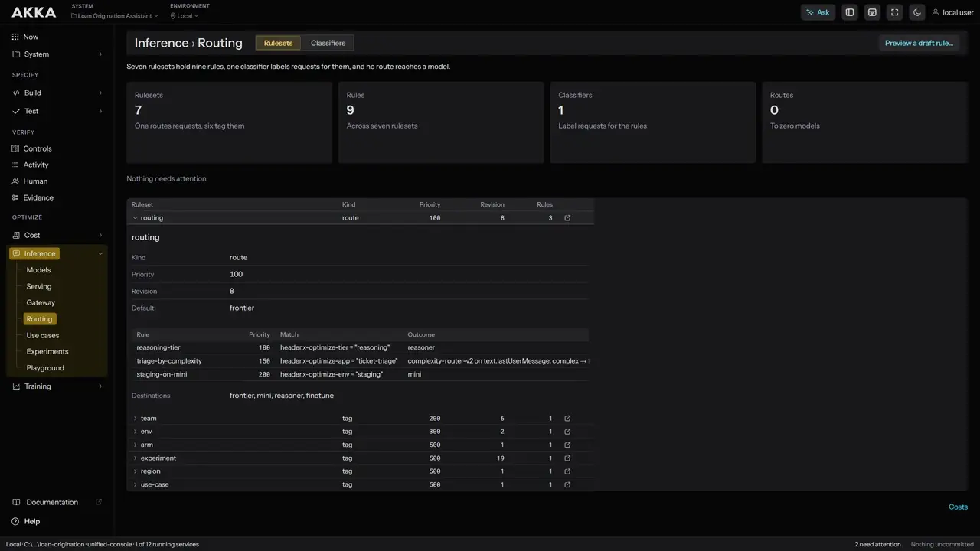Switch to dark/light theme with moon icon

[916, 12]
